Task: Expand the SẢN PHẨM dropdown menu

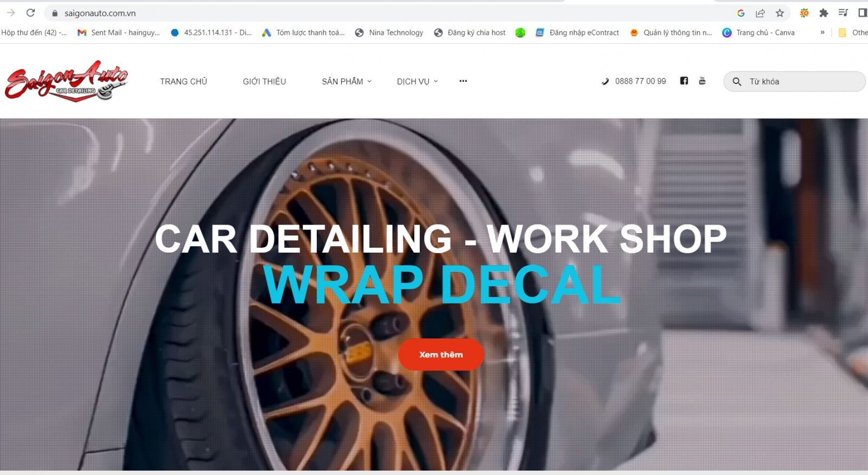Action: click(347, 81)
